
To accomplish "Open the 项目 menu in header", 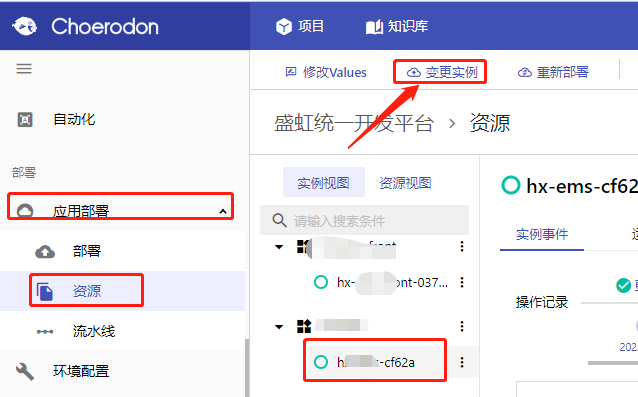I will [x=300, y=26].
